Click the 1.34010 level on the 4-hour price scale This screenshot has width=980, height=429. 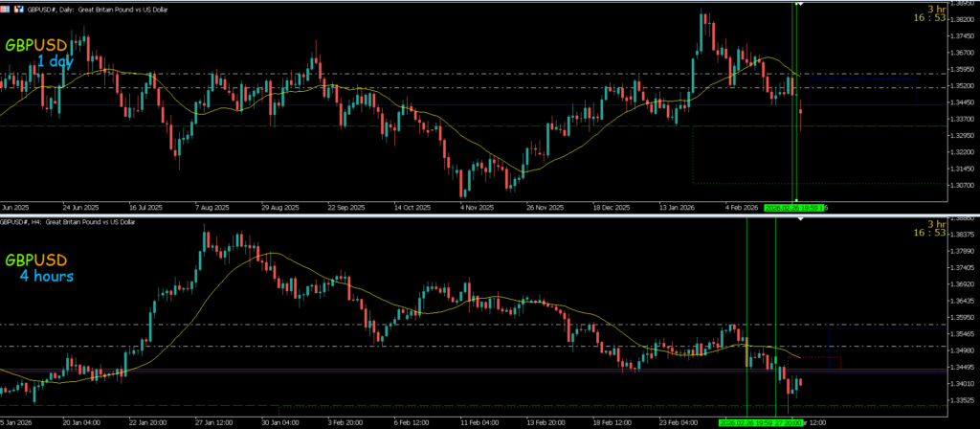coord(947,384)
